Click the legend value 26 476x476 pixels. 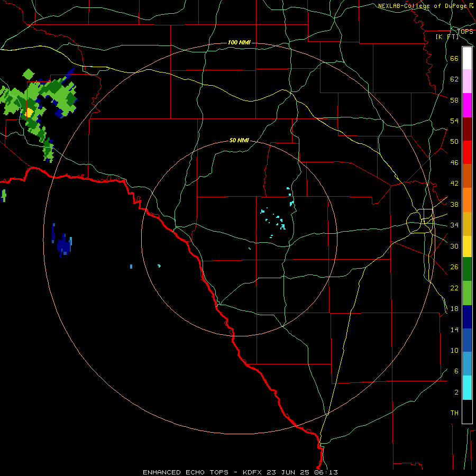click(454, 267)
